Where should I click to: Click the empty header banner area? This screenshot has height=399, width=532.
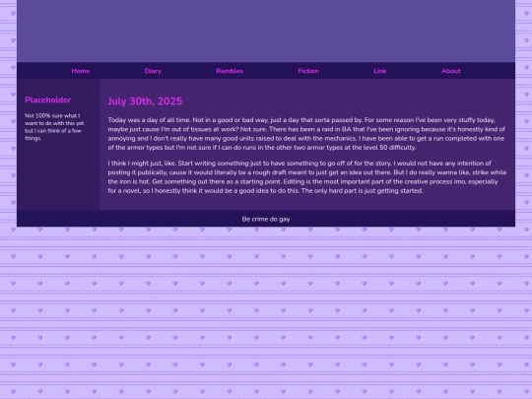point(266,32)
